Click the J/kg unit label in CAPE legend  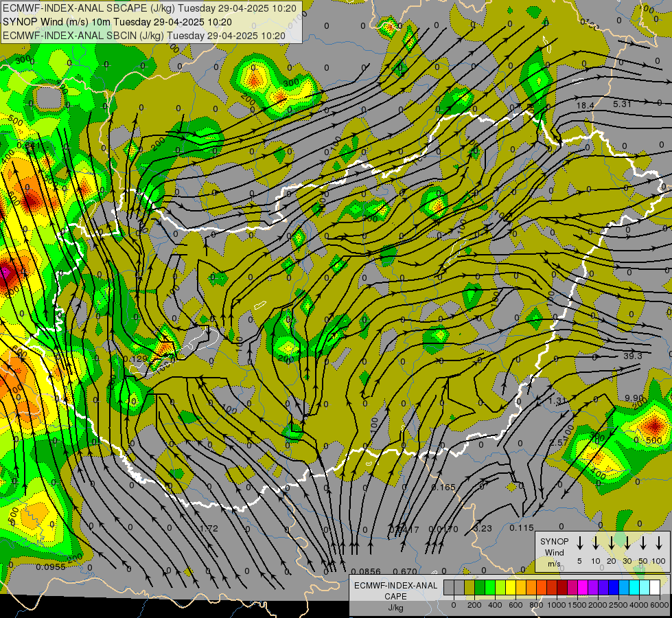point(395,608)
